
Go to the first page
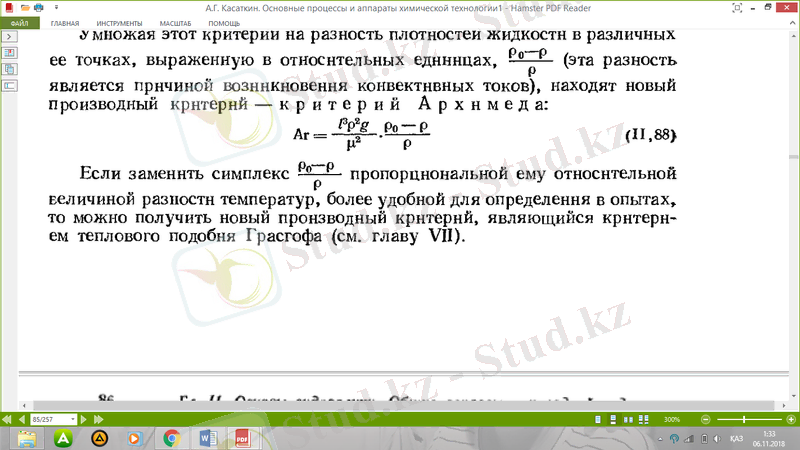coord(7,419)
